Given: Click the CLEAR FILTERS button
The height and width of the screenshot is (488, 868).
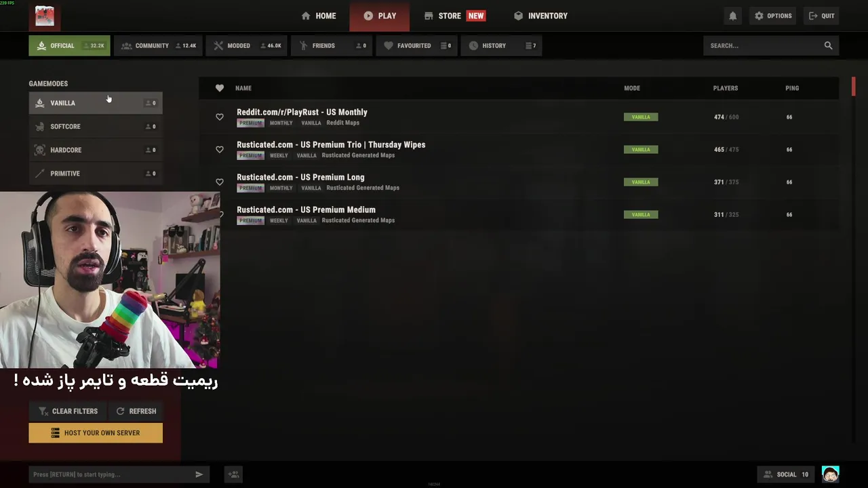Looking at the screenshot, I should pos(68,411).
